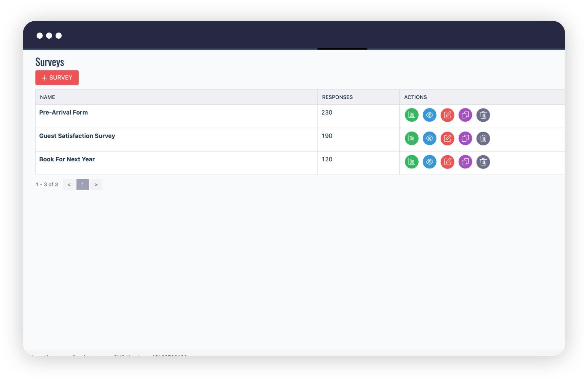Select page 1 in pagination

(83, 184)
